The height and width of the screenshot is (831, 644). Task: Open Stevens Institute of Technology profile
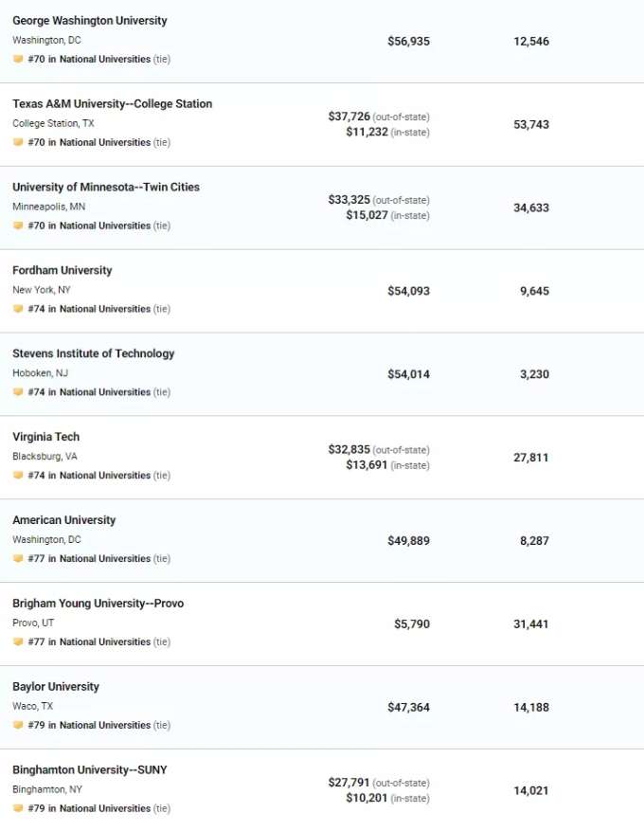93,353
